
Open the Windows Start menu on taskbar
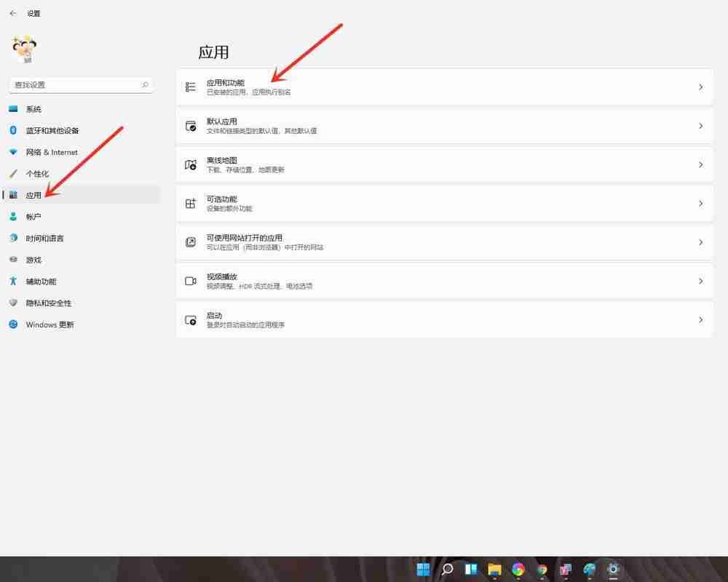[424, 569]
